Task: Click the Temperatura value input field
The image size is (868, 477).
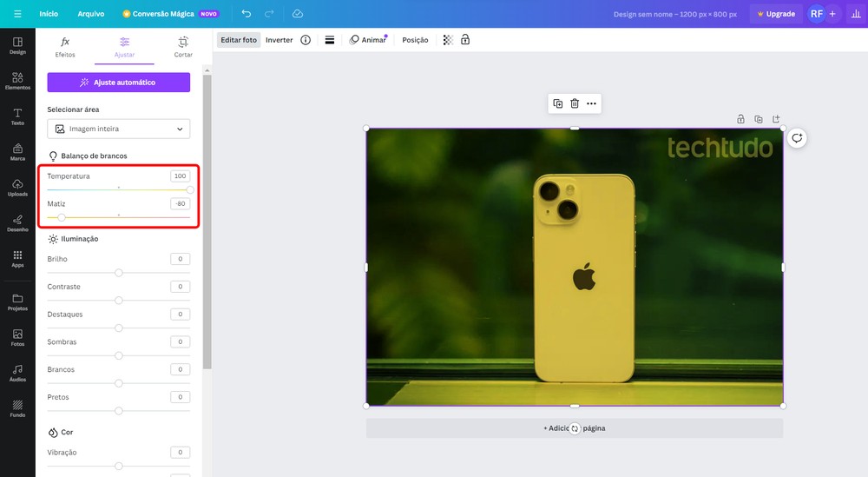Action: (180, 176)
